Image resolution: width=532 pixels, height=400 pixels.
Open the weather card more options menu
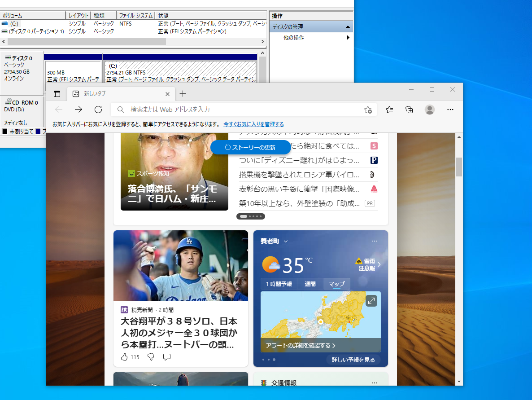click(374, 241)
